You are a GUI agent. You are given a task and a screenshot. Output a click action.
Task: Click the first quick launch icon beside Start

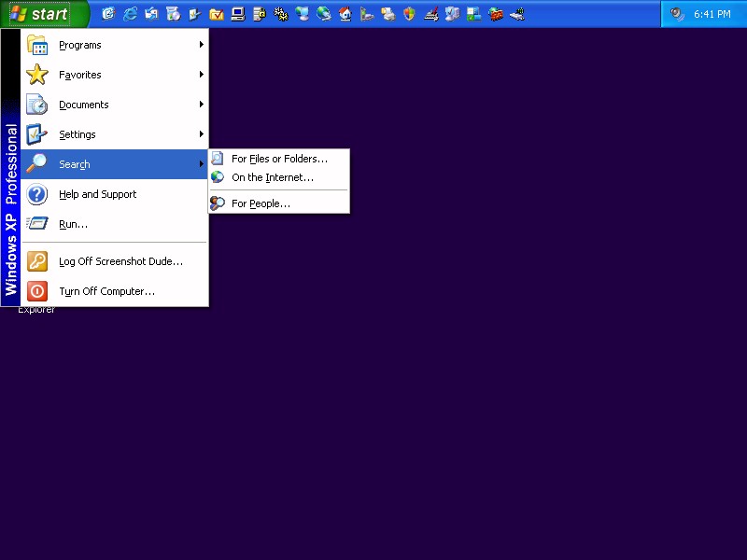(x=108, y=14)
